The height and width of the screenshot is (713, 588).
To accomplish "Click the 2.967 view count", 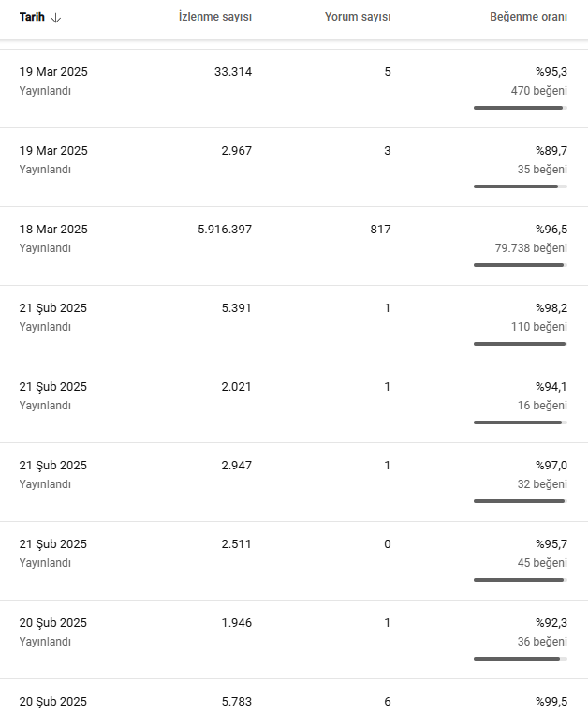I will [x=236, y=151].
